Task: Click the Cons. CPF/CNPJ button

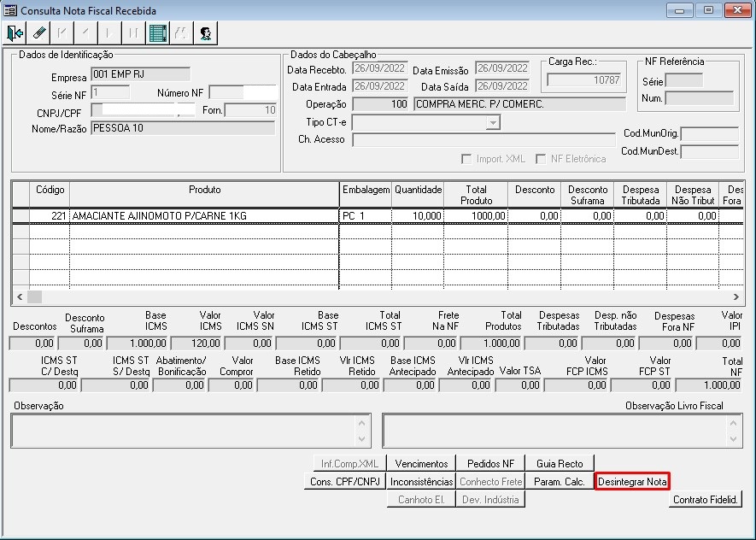Action: (x=345, y=482)
